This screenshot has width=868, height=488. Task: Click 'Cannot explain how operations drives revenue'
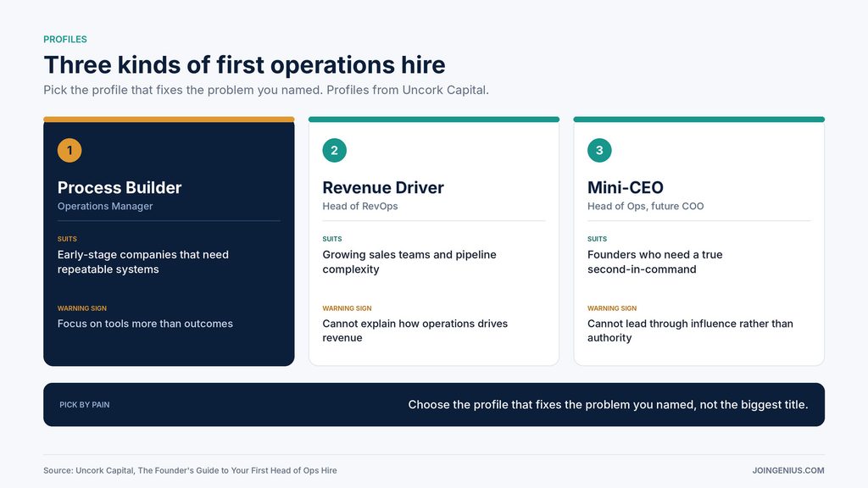tap(415, 330)
